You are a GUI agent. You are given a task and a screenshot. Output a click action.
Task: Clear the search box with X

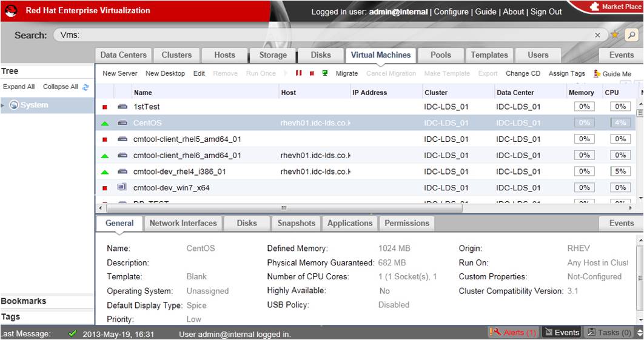tap(597, 35)
